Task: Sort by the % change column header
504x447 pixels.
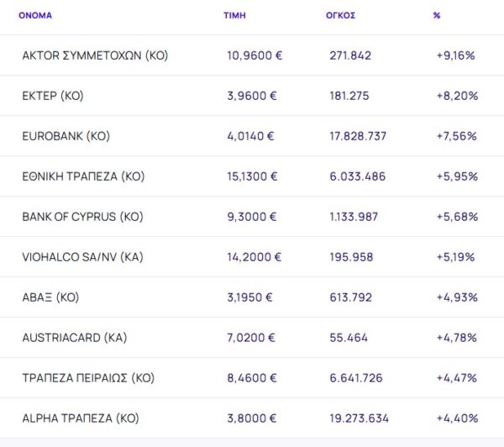Action: point(437,15)
